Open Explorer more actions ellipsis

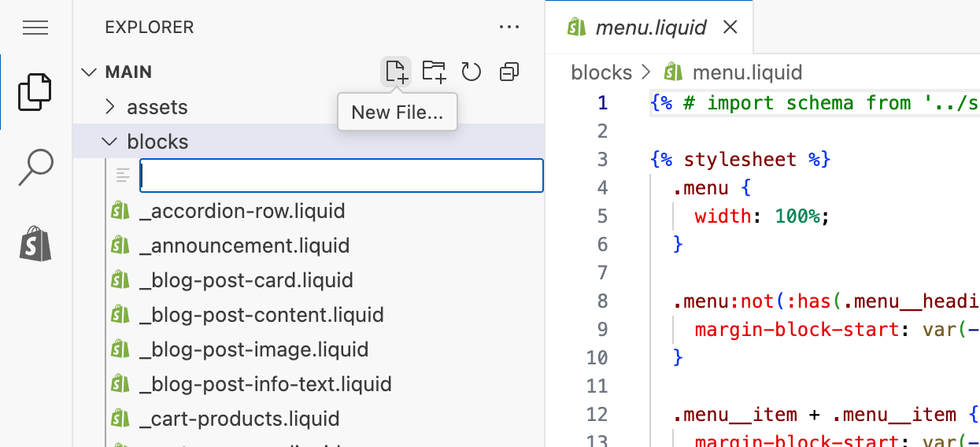point(509,28)
